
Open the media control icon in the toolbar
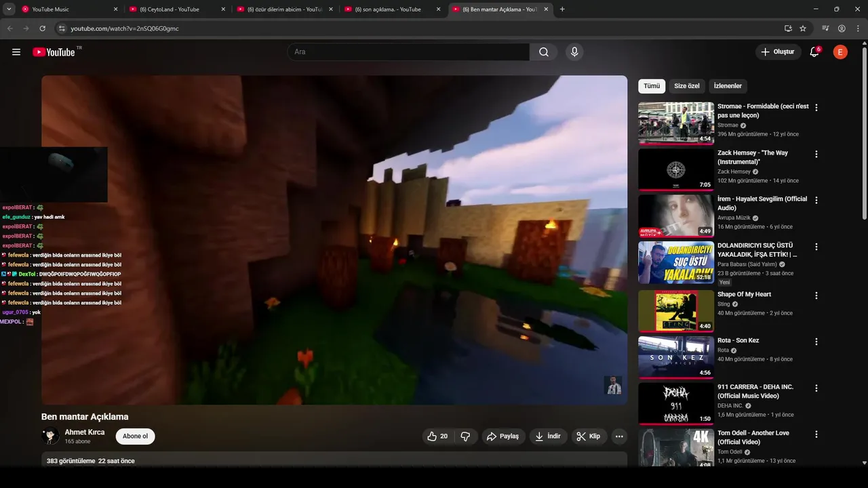point(825,28)
